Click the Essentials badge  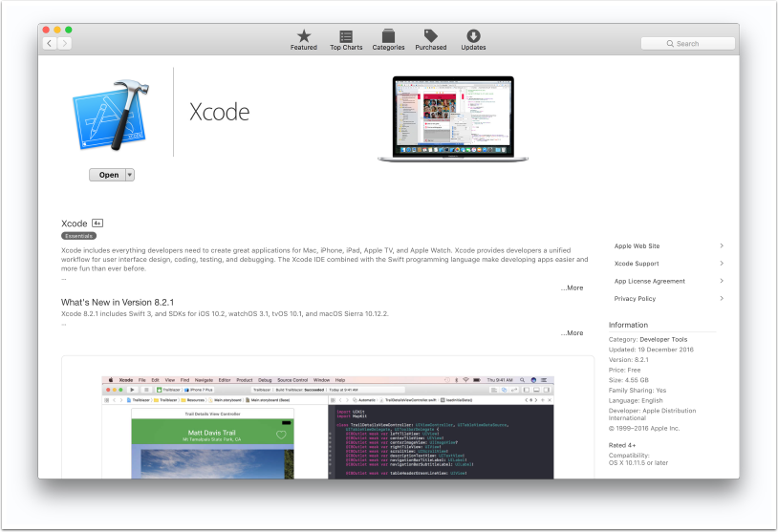(79, 236)
